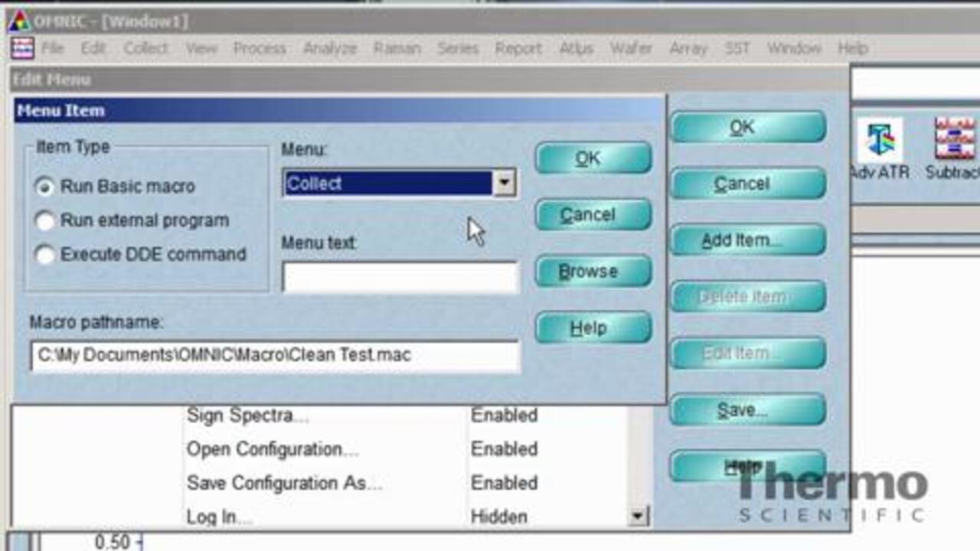Select the Sign Spectra list entry
Viewport: 980px width, 551px height.
(248, 416)
